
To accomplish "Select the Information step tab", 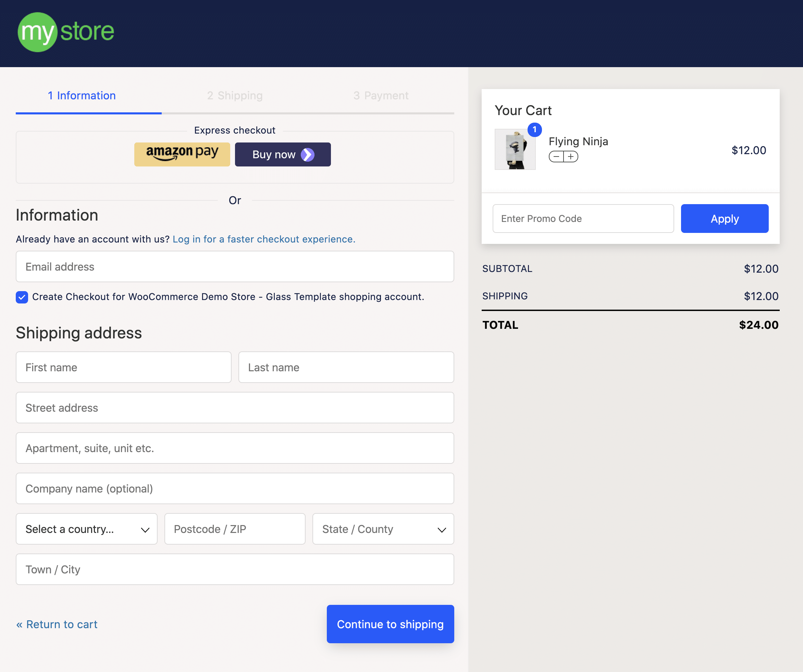I will pos(82,96).
